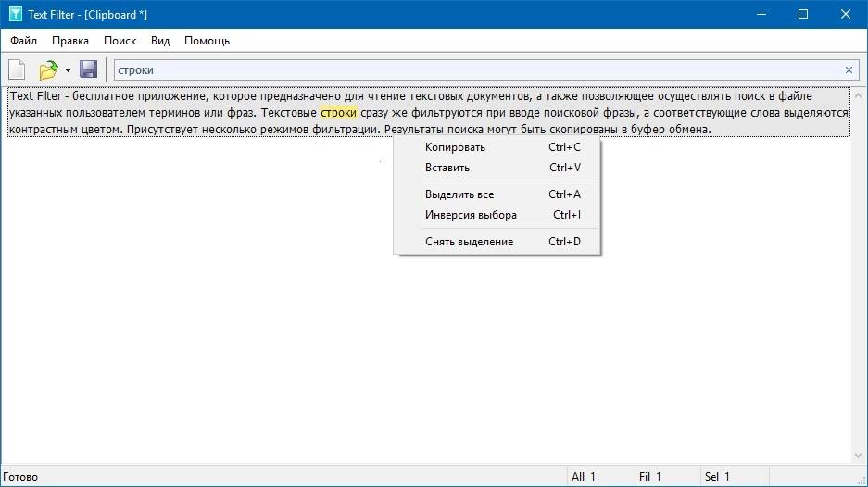Click the Text Filter app icon in title bar

click(16, 15)
